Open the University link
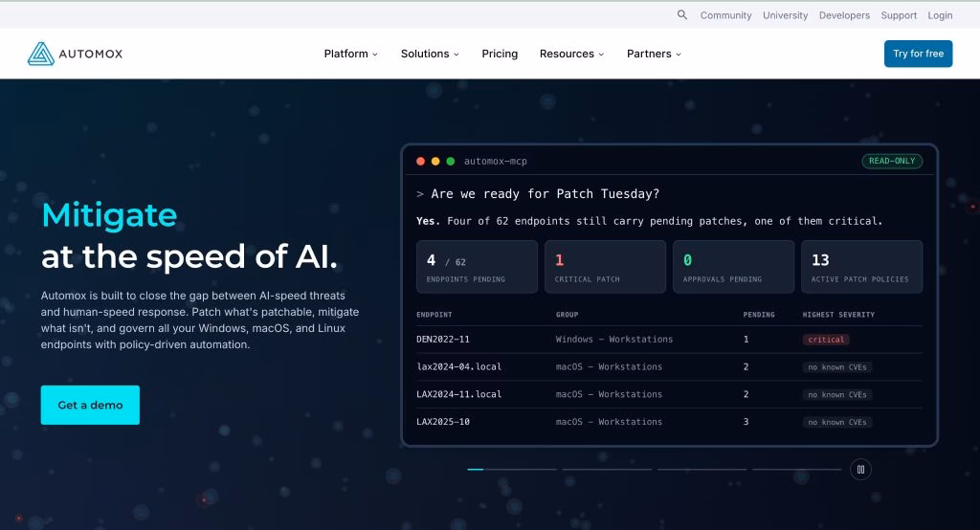The height and width of the screenshot is (530, 980). tap(785, 15)
